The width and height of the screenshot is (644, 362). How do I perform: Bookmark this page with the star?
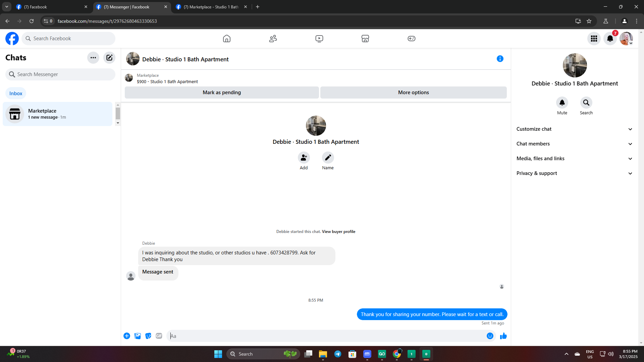[x=589, y=21]
